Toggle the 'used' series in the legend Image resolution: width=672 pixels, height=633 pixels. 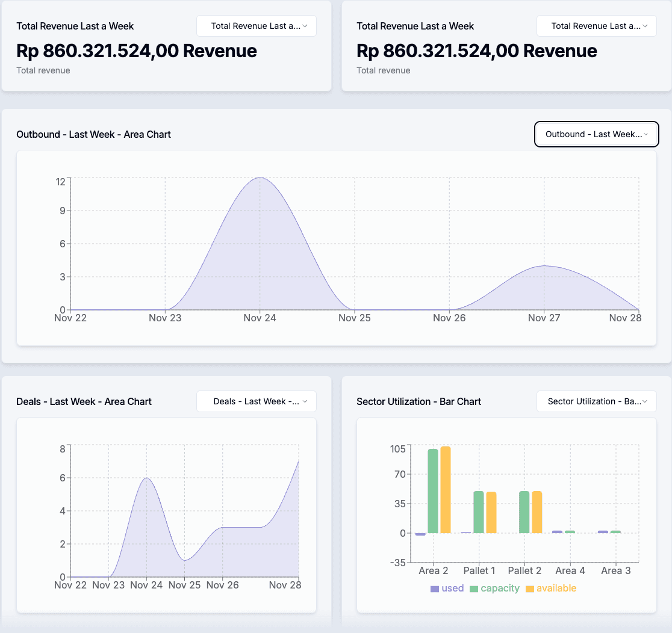[447, 588]
